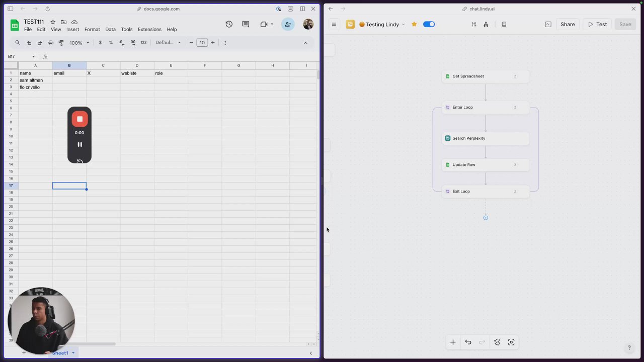
Task: Open the Extensions menu
Action: (149, 29)
